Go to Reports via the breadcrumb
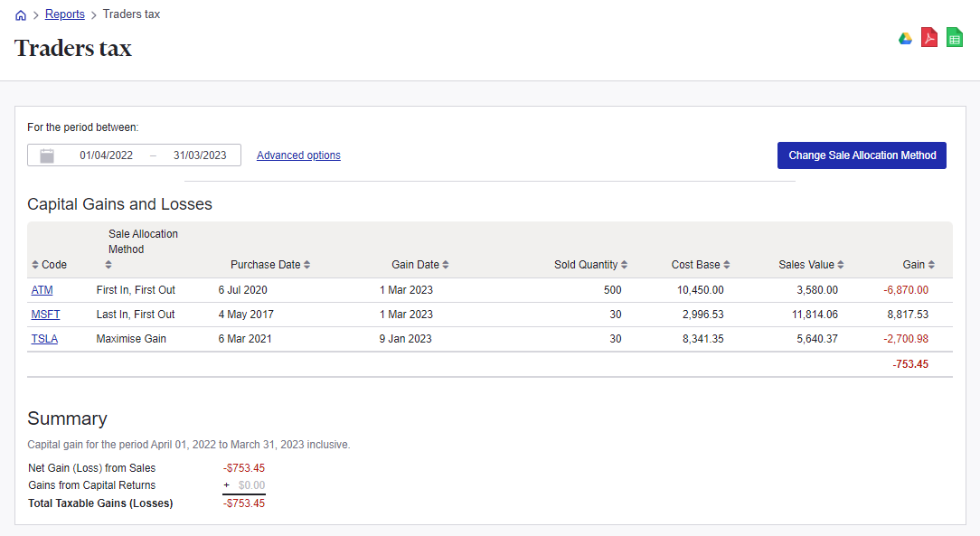 point(64,14)
